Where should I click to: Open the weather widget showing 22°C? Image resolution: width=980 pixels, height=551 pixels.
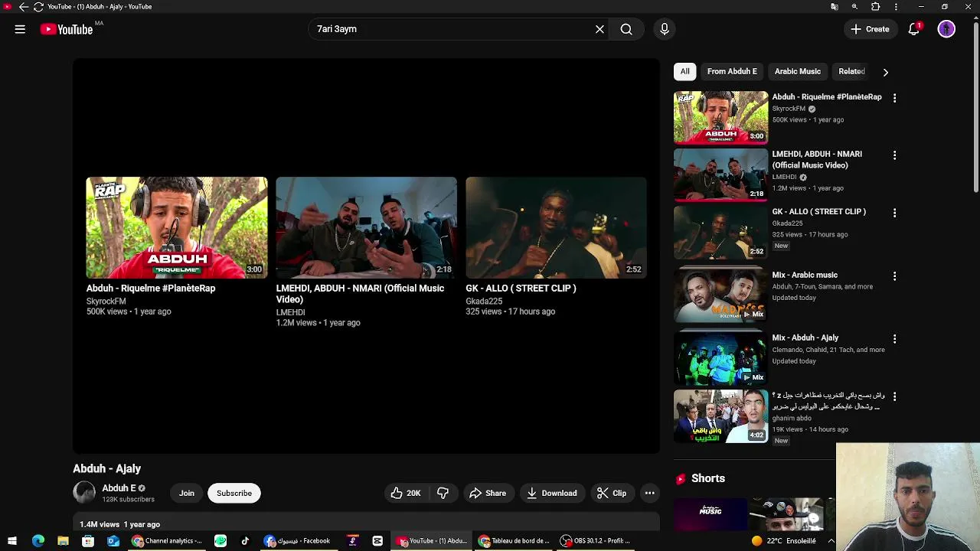(784, 541)
